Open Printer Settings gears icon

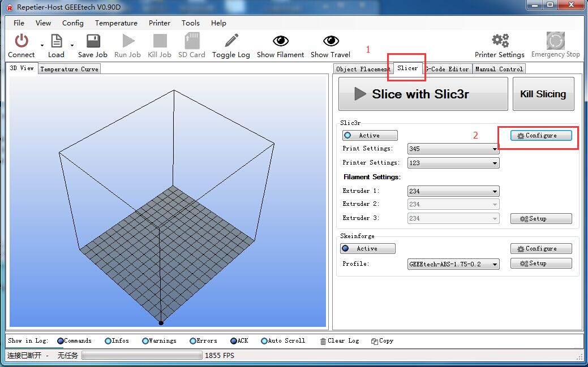point(500,41)
